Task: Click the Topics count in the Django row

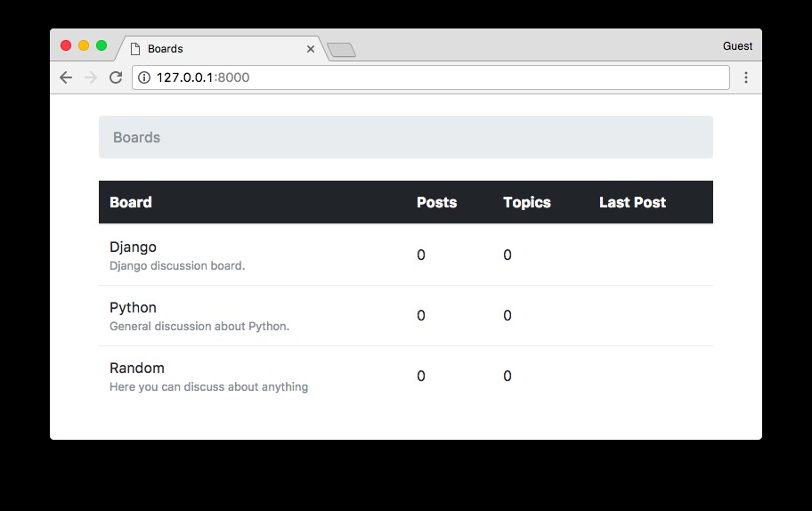Action: pyautogui.click(x=507, y=255)
